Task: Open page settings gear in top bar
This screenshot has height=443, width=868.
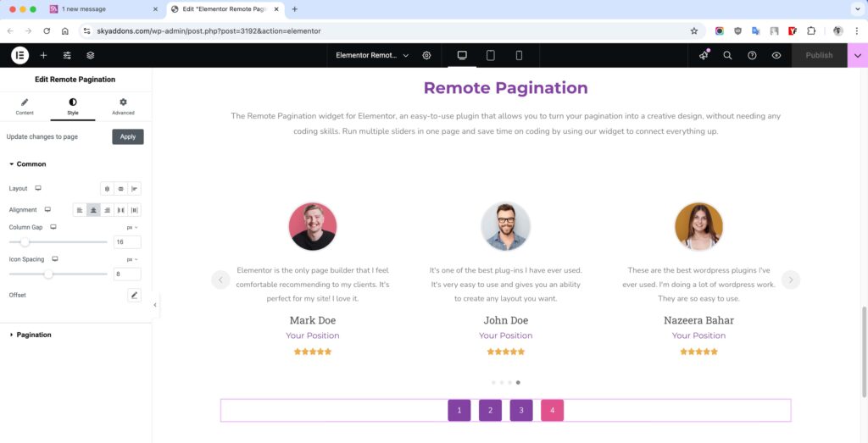Action: [426, 55]
